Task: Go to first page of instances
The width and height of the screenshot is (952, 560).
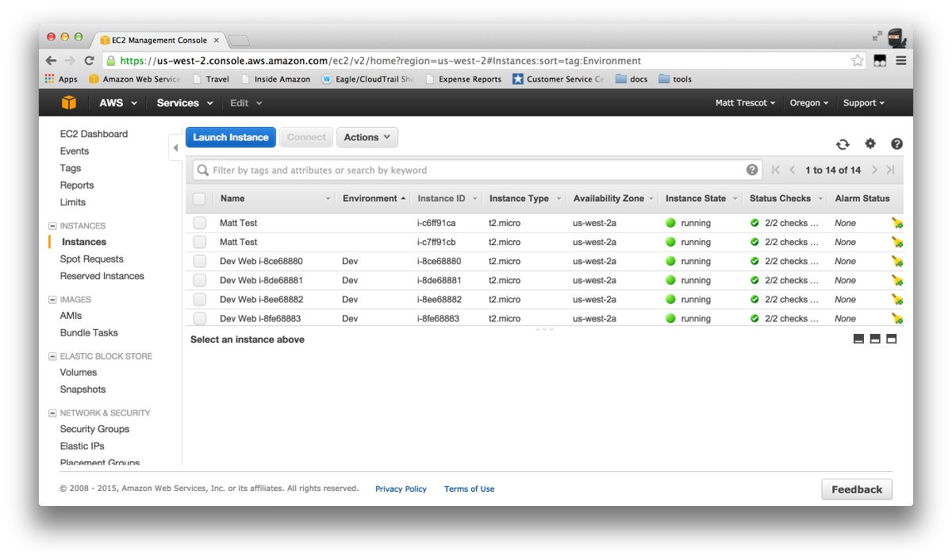Action: point(776,170)
